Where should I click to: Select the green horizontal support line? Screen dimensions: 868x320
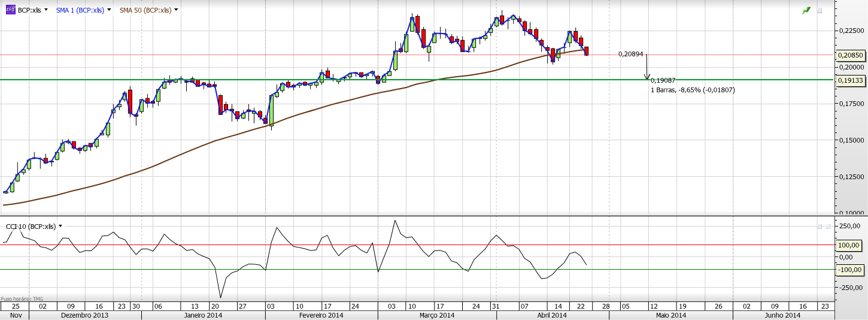coord(359,80)
